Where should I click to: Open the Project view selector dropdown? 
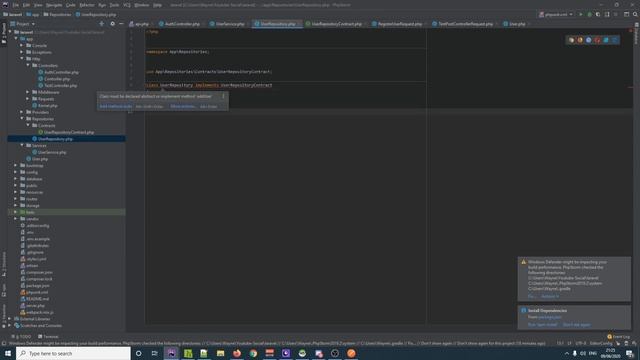pos(22,24)
